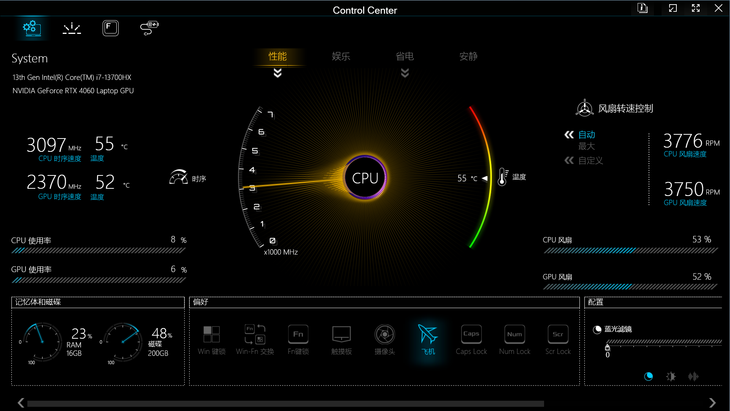This screenshot has height=411, width=730.
Task: Select the 安静 quiet mode
Action: pyautogui.click(x=468, y=56)
